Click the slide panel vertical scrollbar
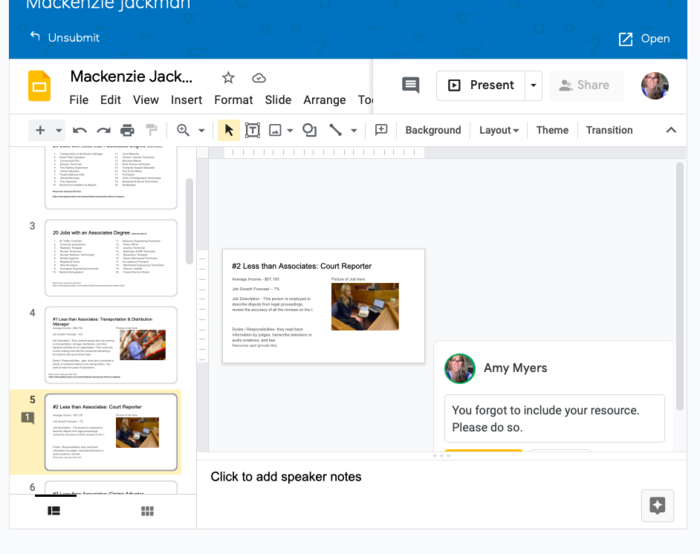Screen dimensions: 700x554 point(190,222)
